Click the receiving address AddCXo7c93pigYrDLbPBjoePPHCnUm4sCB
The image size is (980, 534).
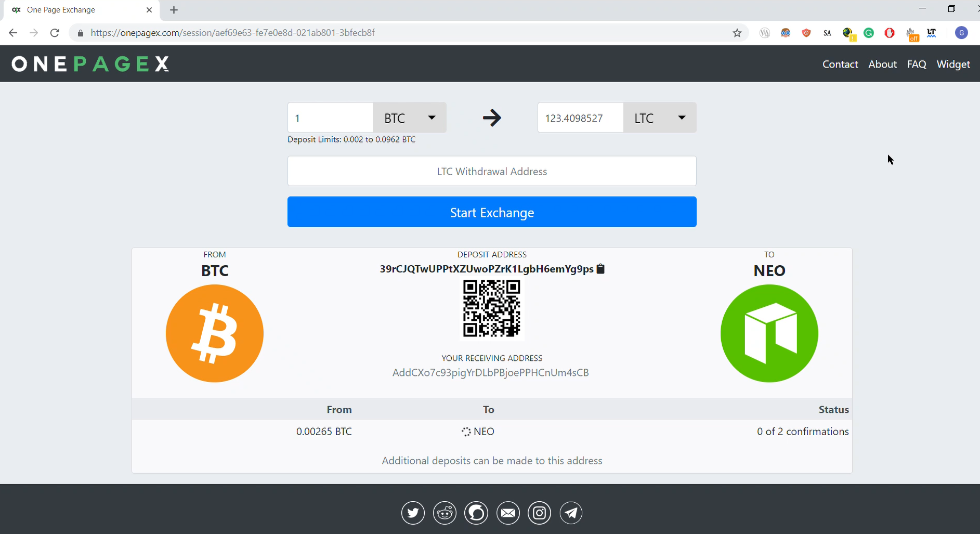click(491, 373)
